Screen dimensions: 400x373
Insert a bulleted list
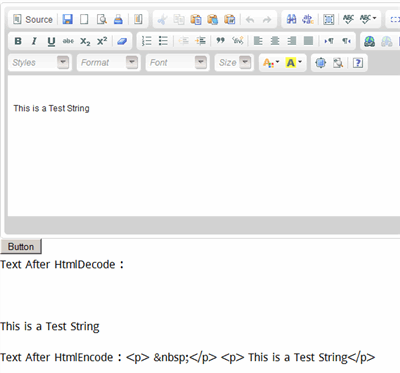pyautogui.click(x=163, y=41)
